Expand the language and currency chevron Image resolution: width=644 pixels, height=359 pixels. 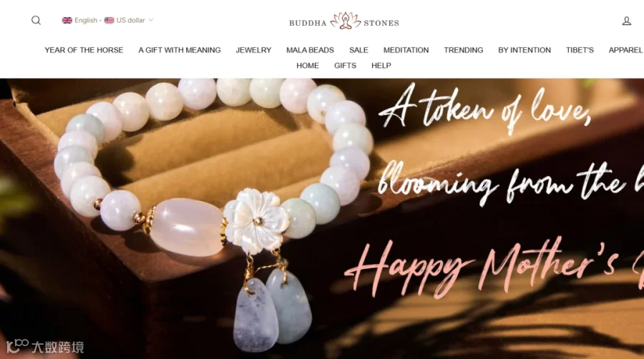[151, 20]
